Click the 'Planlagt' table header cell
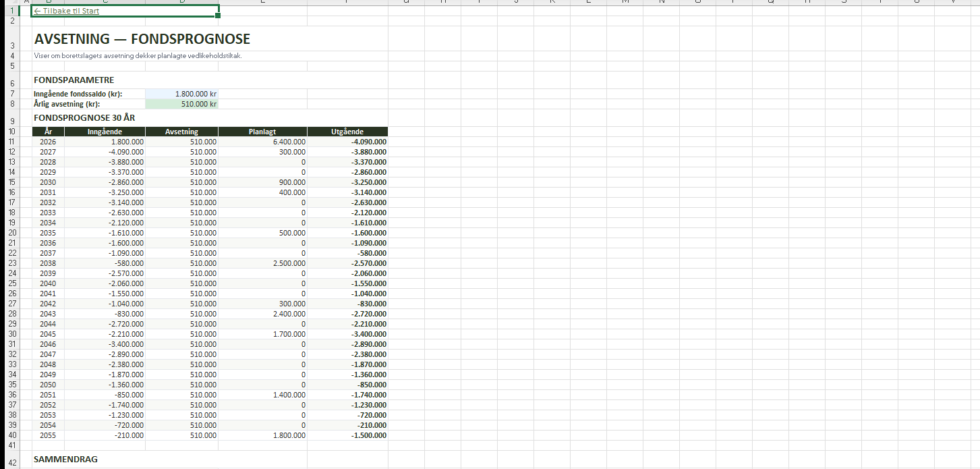Image resolution: width=980 pixels, height=469 pixels. (262, 132)
